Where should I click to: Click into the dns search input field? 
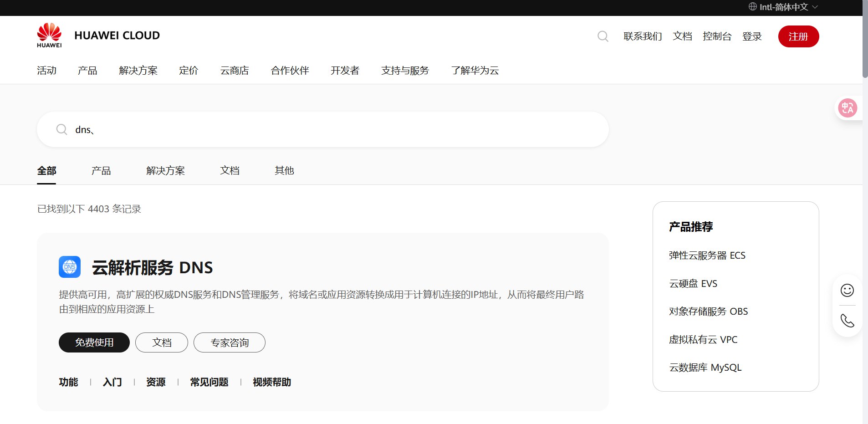point(319,130)
